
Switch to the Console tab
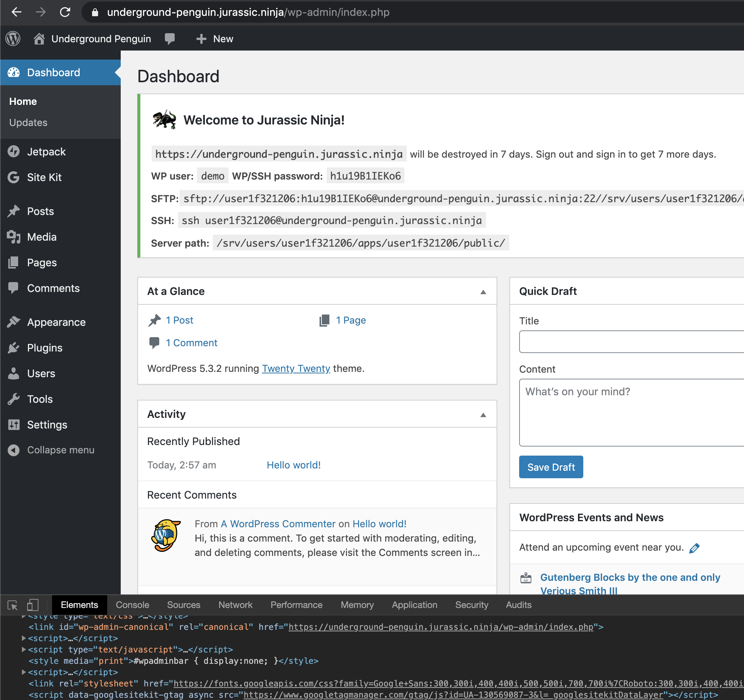132,605
